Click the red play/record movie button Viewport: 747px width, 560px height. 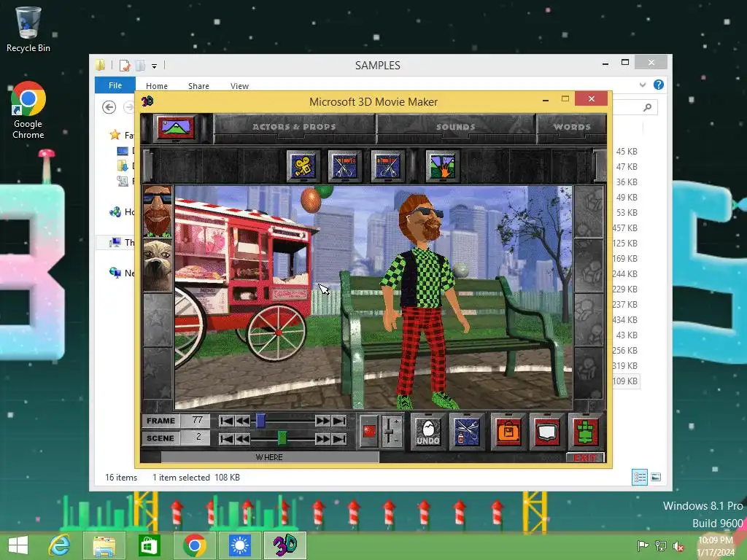[x=368, y=432]
